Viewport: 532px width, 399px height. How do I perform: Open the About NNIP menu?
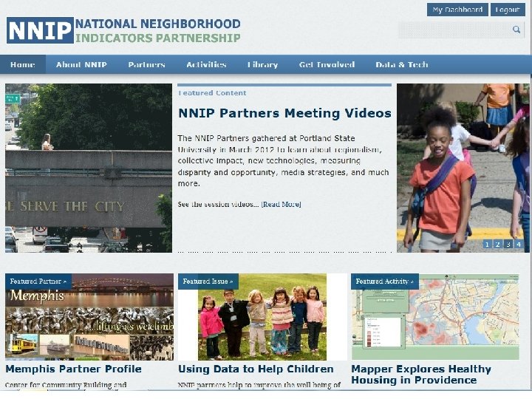[81, 64]
